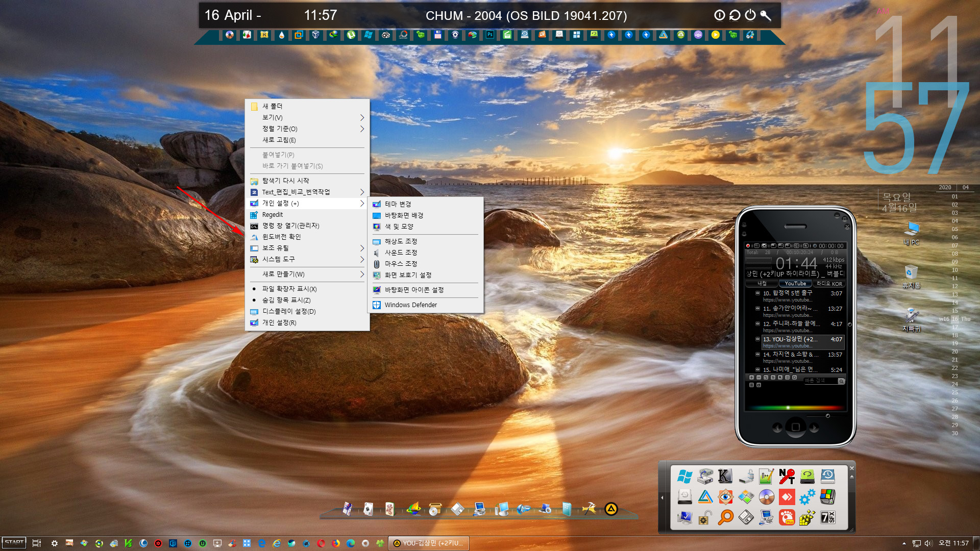Switch to the 라디오 KOR tab in the player
Viewport: 980px width, 551px height.
coord(829,284)
